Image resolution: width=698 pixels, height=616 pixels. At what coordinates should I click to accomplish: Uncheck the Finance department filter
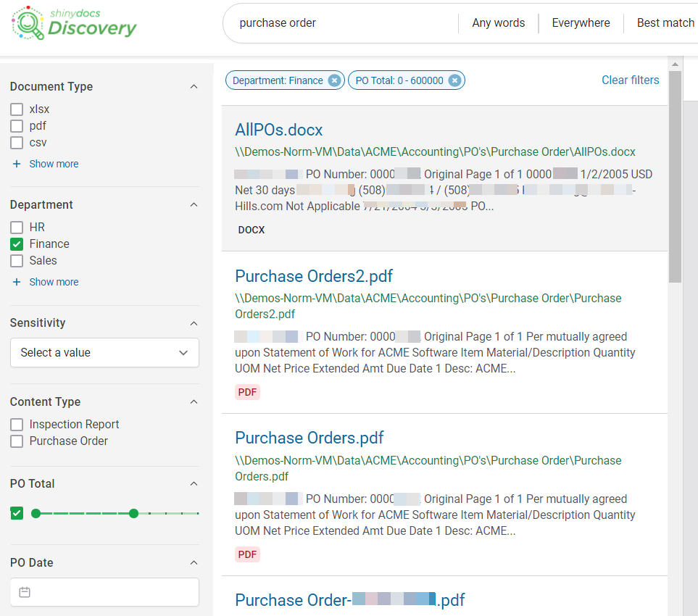tap(17, 244)
